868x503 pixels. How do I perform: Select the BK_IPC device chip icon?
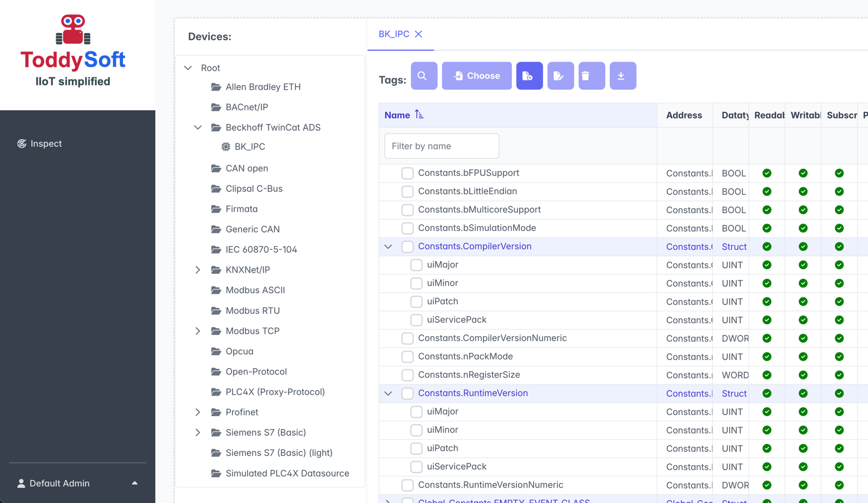(x=225, y=147)
